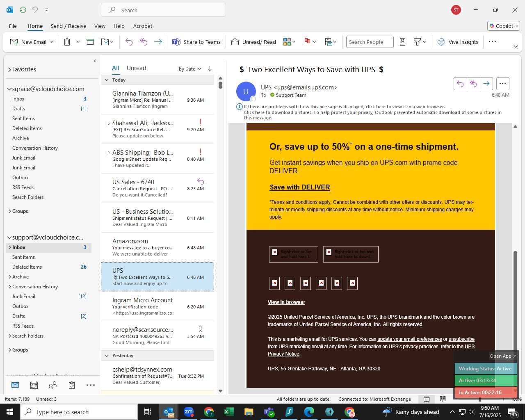Switch to Reading view in status bar
The width and height of the screenshot is (525, 420).
coord(443,399)
